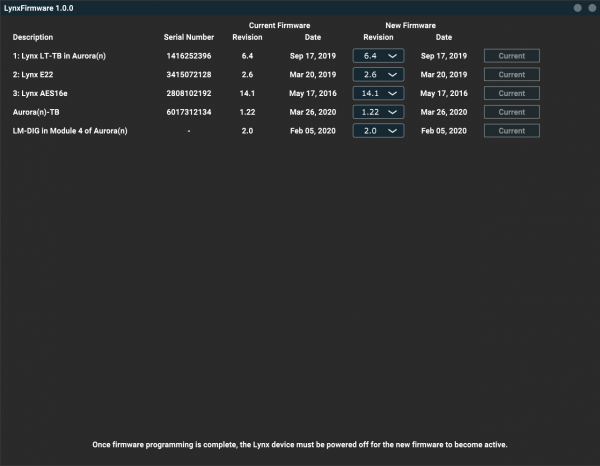Open the 1.22 revision dropdown for Aurora(n)-TB
This screenshot has height=466, width=600.
[x=378, y=112]
